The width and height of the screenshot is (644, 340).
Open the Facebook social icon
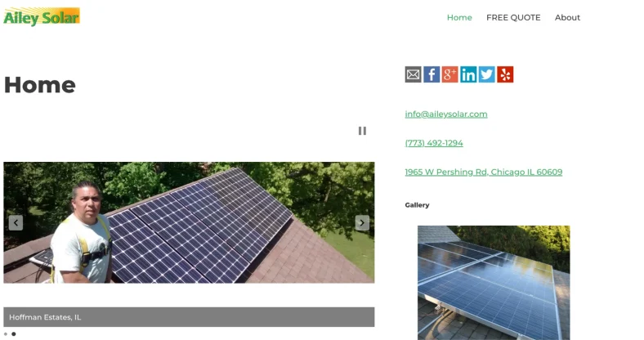pyautogui.click(x=432, y=74)
